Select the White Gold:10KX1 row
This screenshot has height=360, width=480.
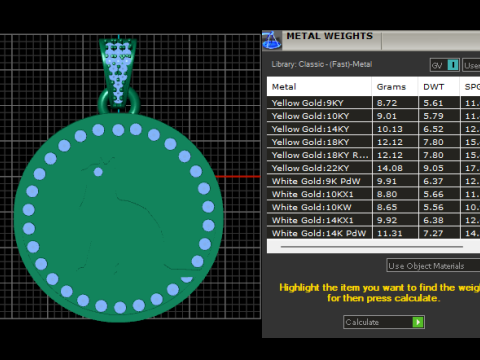pyautogui.click(x=373, y=194)
